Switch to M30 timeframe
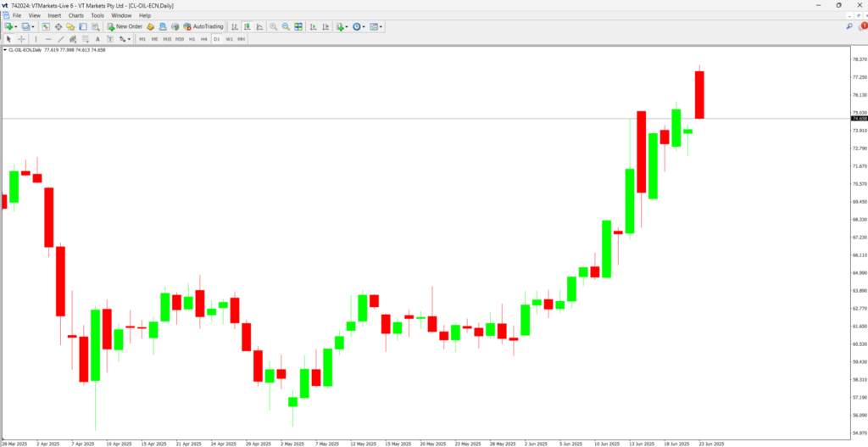 click(180, 39)
